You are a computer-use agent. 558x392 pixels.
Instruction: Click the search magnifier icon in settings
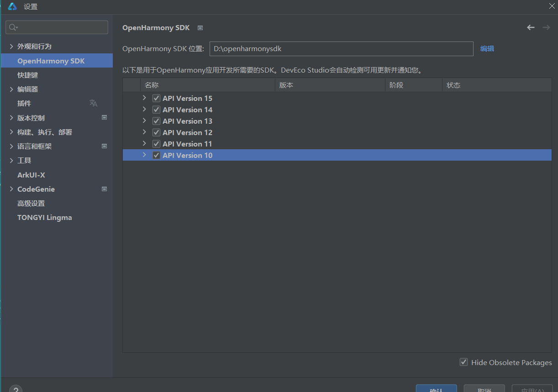(13, 27)
